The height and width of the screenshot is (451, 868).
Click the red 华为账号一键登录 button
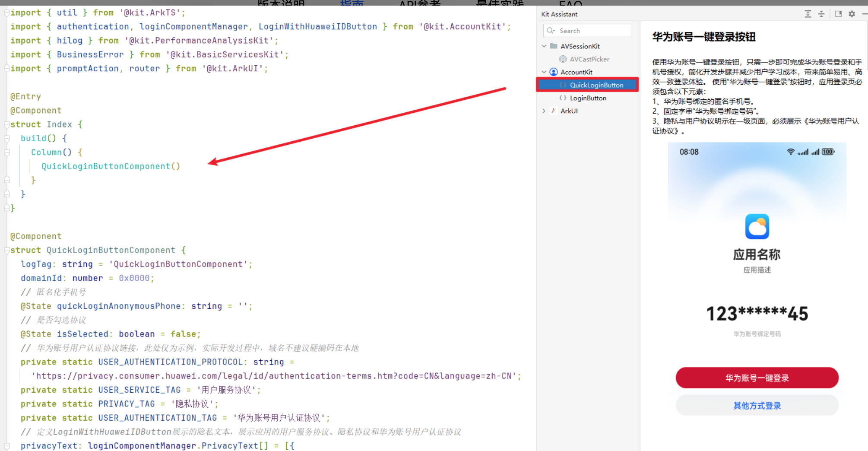(x=757, y=378)
